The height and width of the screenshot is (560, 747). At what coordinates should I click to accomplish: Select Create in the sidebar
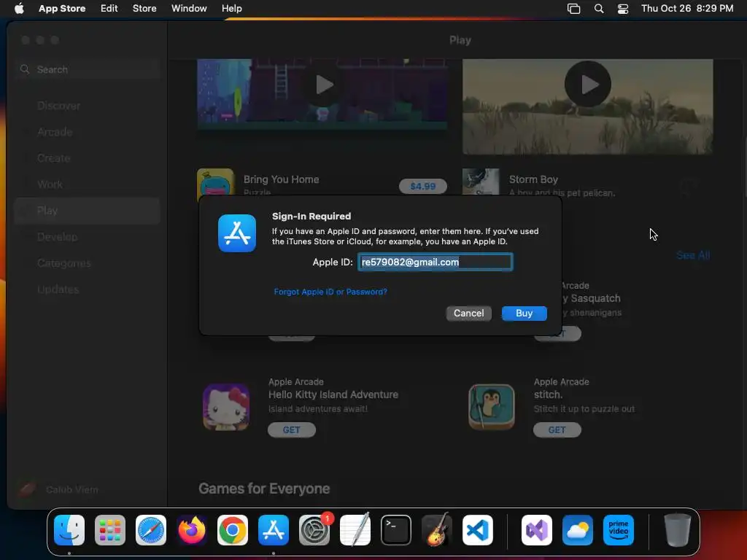88,158
